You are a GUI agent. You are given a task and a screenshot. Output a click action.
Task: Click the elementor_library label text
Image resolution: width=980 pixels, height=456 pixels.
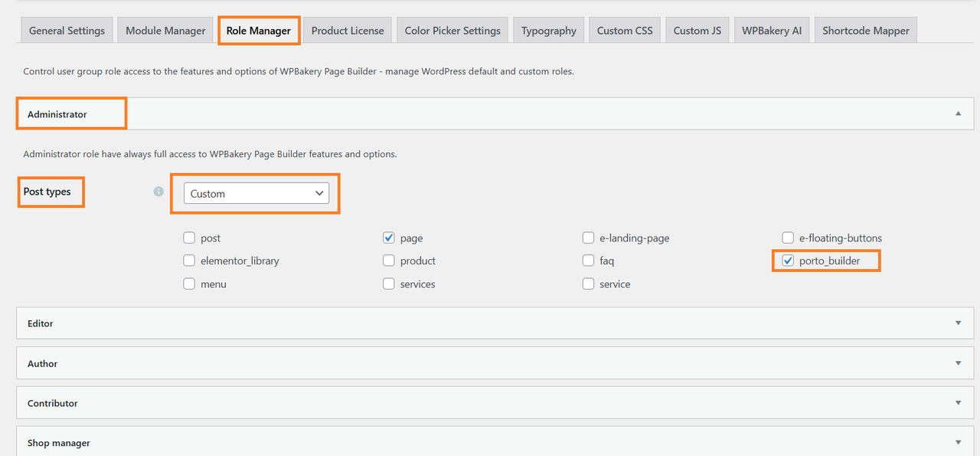(x=240, y=261)
